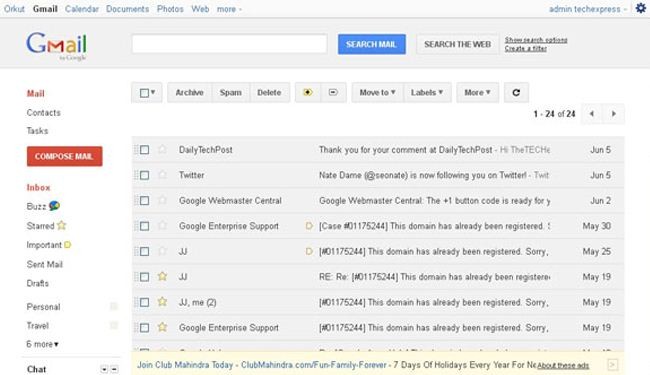Click the Important marker icon in sidebar

pyautogui.click(x=68, y=244)
